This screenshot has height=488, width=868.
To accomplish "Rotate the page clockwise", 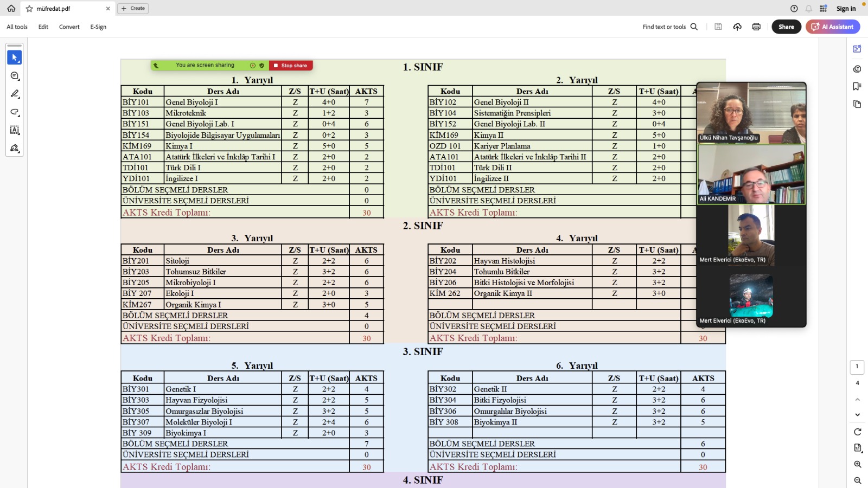I will tap(858, 432).
